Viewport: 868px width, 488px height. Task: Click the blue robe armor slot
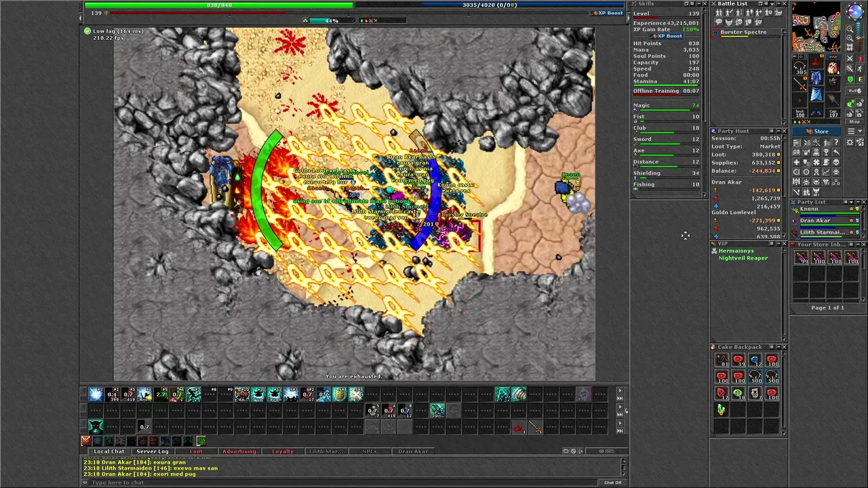(x=816, y=77)
